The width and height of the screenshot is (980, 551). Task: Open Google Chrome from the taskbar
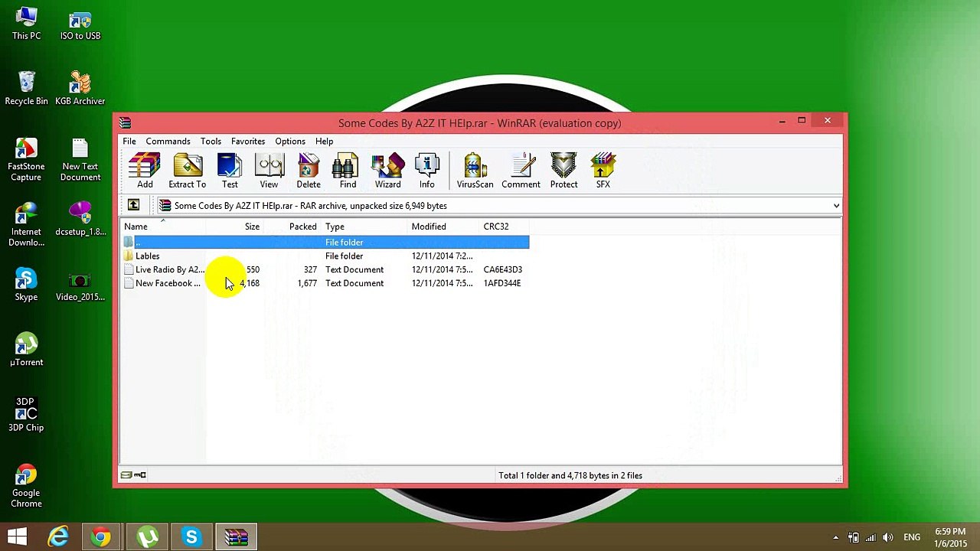[x=100, y=536]
